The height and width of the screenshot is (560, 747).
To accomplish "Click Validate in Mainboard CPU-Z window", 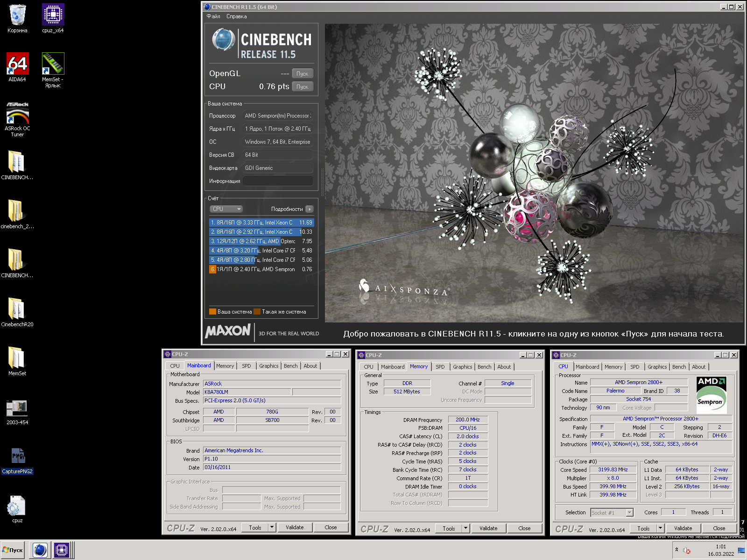I will [x=295, y=528].
